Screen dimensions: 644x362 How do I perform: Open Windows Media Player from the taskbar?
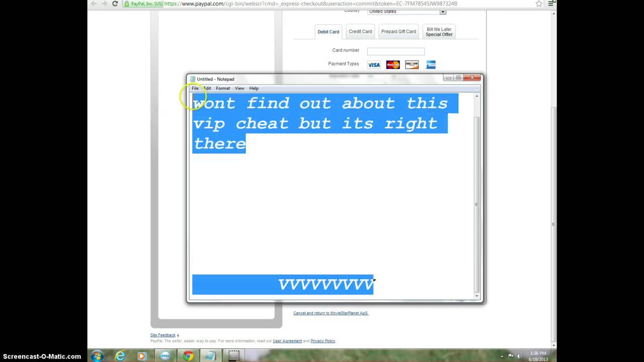(142, 356)
